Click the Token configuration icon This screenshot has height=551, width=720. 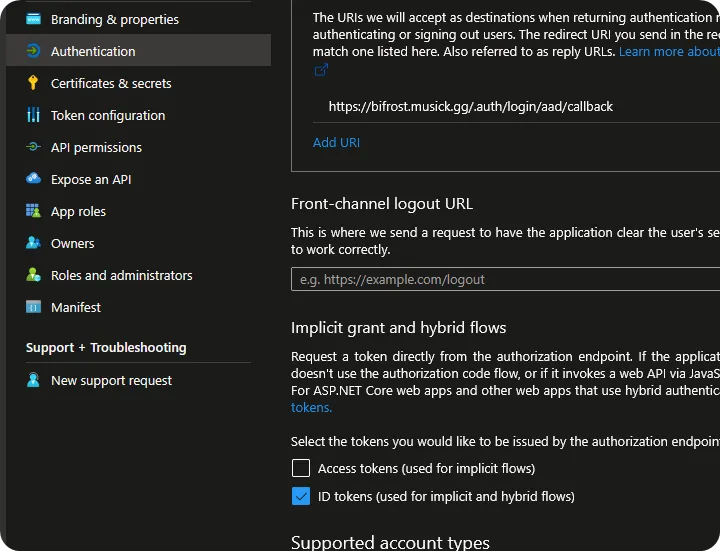[x=34, y=115]
